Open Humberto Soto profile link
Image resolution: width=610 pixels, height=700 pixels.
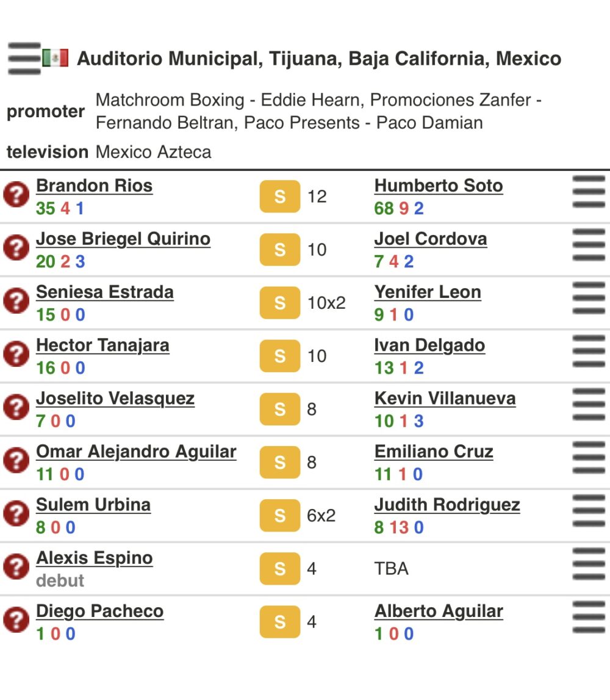(x=439, y=186)
